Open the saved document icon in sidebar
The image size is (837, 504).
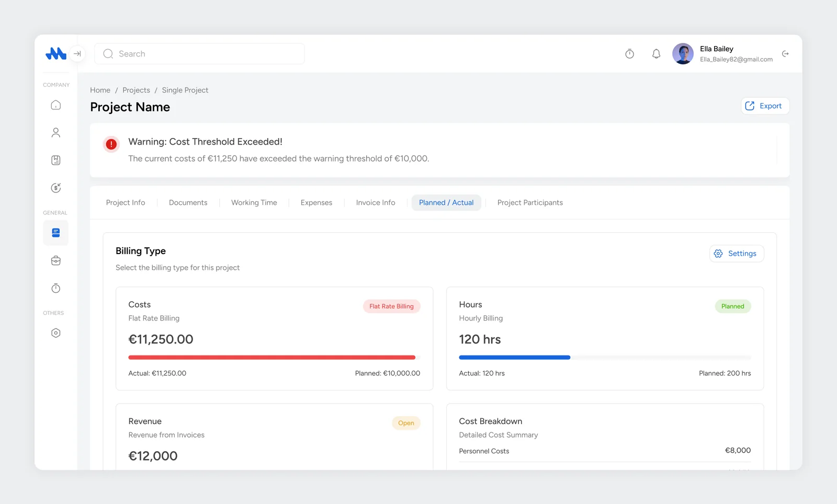[56, 161]
